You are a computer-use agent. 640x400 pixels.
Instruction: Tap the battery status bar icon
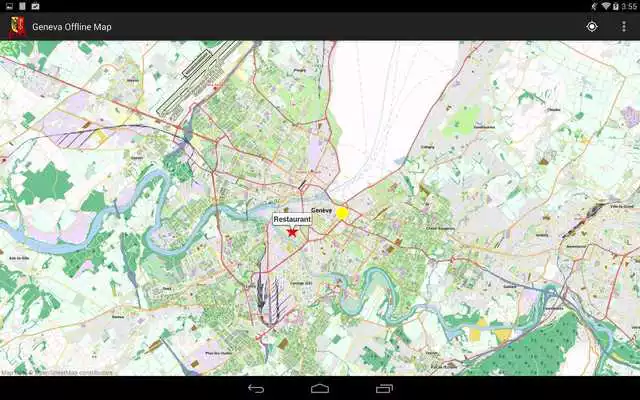pyautogui.click(x=616, y=6)
